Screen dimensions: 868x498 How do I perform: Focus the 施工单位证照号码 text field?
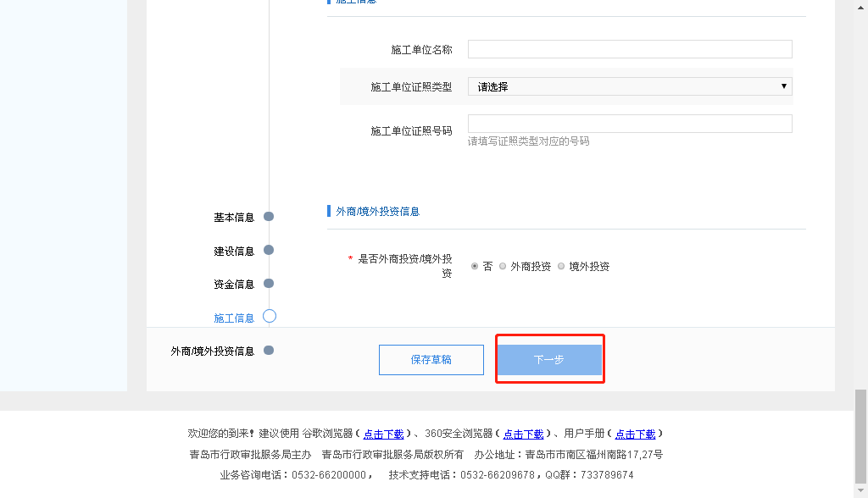(x=630, y=124)
